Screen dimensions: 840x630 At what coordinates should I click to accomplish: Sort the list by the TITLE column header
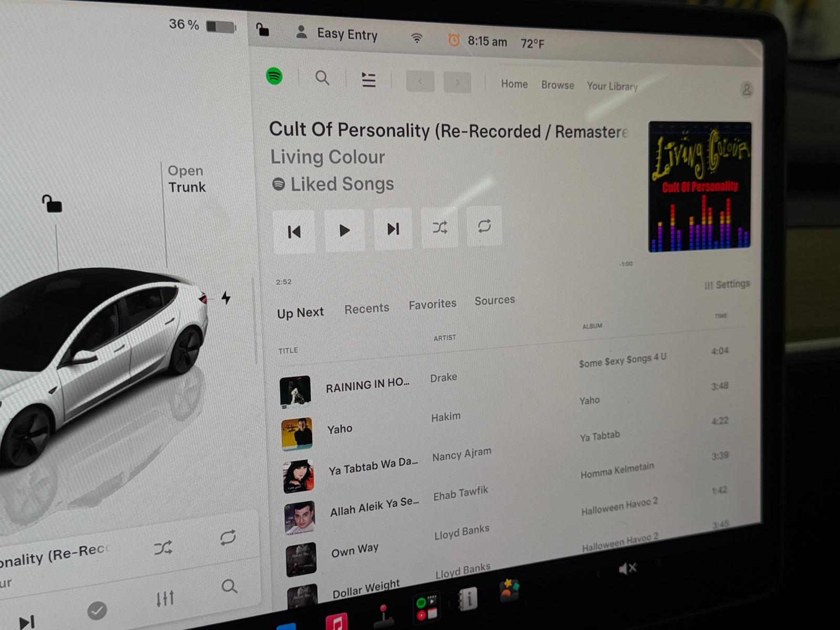[288, 350]
